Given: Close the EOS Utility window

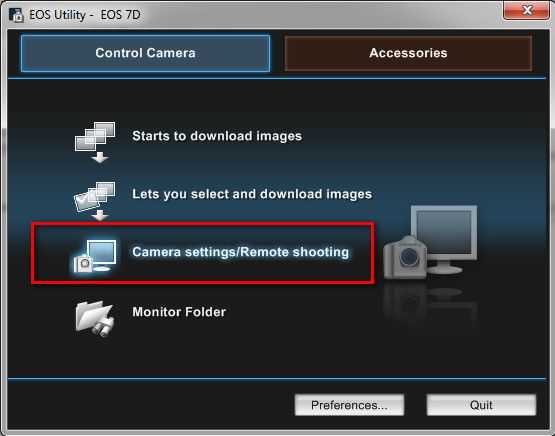Looking at the screenshot, I should [527, 10].
